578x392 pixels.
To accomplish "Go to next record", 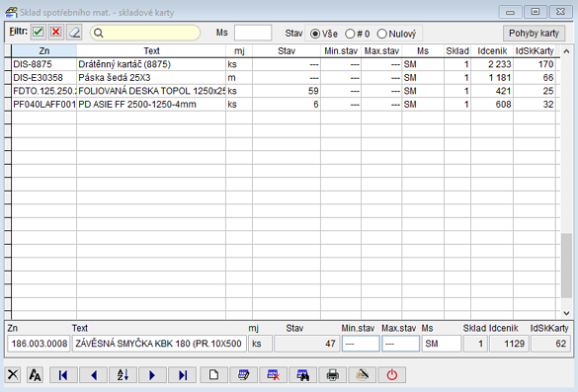I will tap(152, 375).
